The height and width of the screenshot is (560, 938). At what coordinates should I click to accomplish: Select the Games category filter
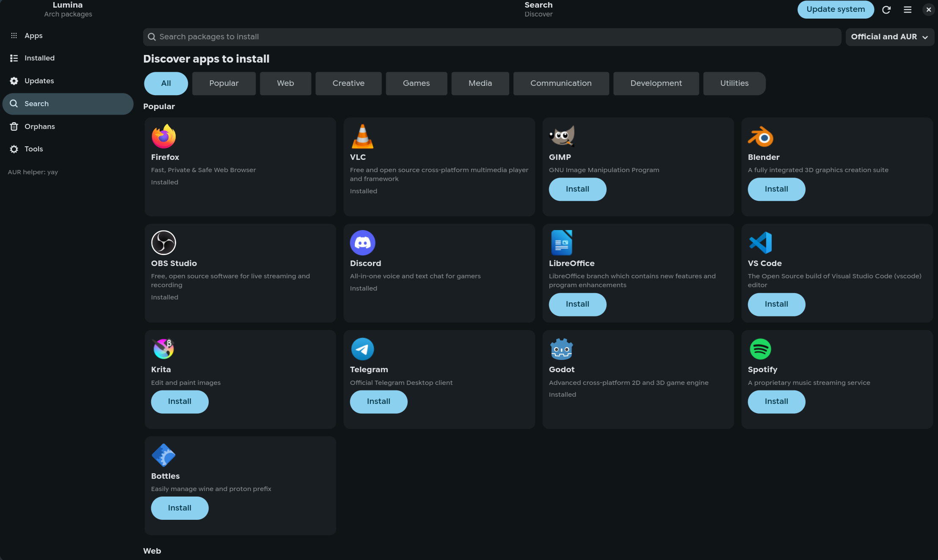pos(416,83)
